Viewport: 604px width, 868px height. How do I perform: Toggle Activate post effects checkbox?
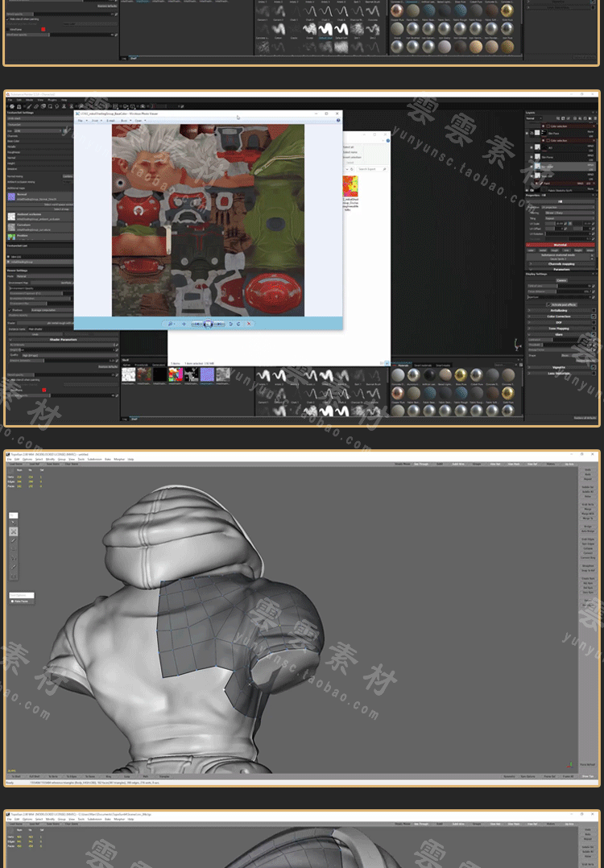549,304
